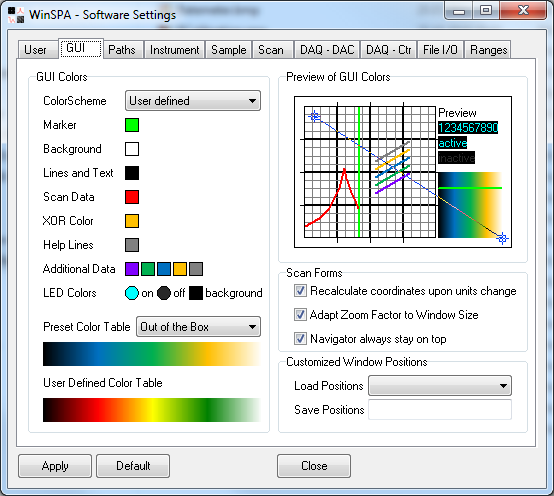This screenshot has width=554, height=496.
Task: Click the gray Help Lines swatch
Action: click(132, 245)
